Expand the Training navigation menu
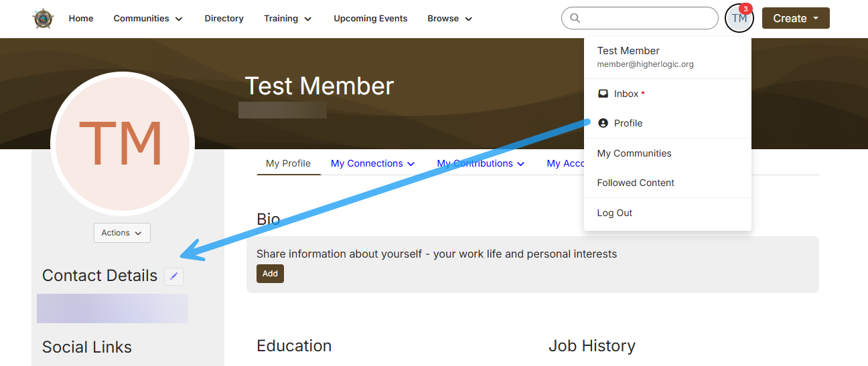The width and height of the screenshot is (868, 366). click(288, 19)
